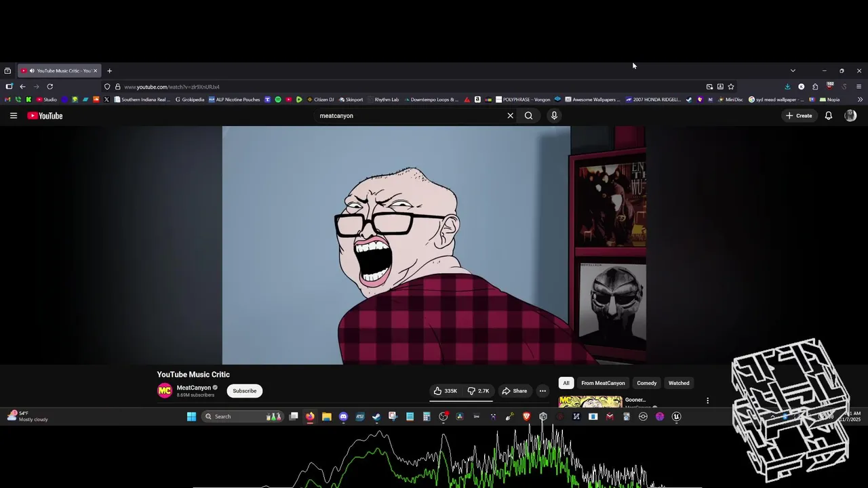Image resolution: width=868 pixels, height=488 pixels.
Task: Open the Skinport bookmark
Action: click(351, 100)
